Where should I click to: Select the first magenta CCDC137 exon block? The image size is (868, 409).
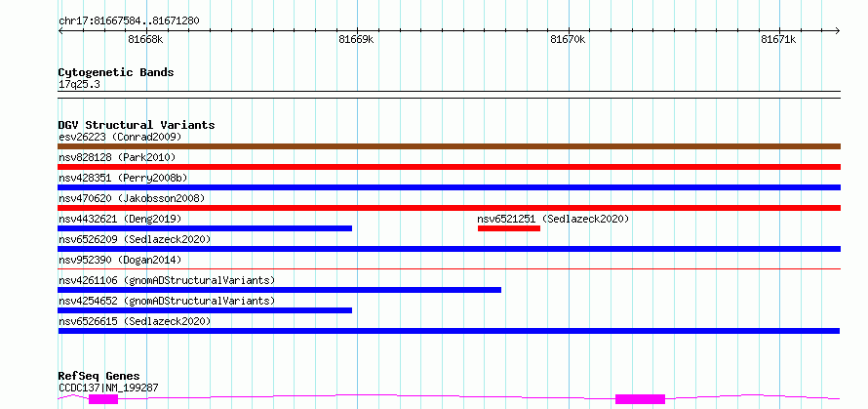(x=103, y=399)
